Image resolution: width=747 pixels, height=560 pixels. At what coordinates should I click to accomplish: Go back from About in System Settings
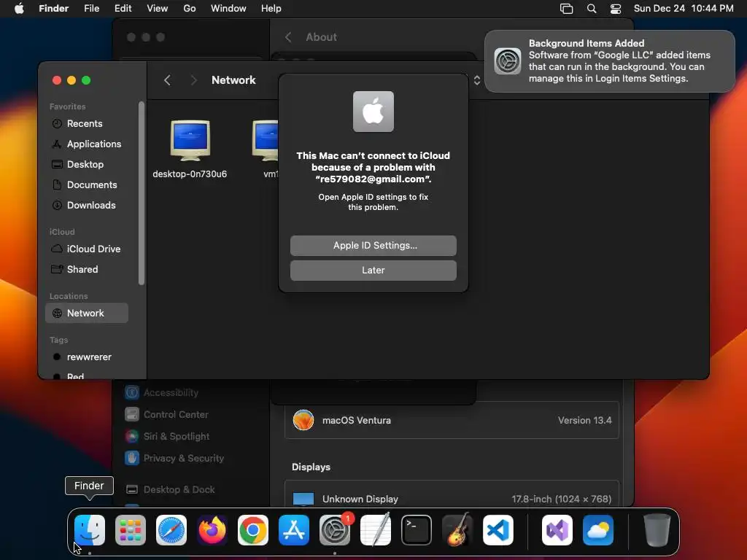tap(288, 37)
